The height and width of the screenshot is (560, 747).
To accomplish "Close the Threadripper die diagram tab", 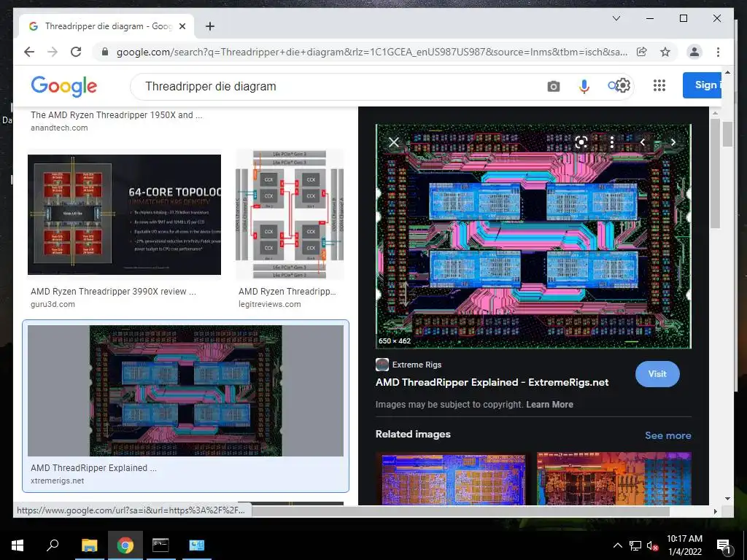I will (182, 26).
